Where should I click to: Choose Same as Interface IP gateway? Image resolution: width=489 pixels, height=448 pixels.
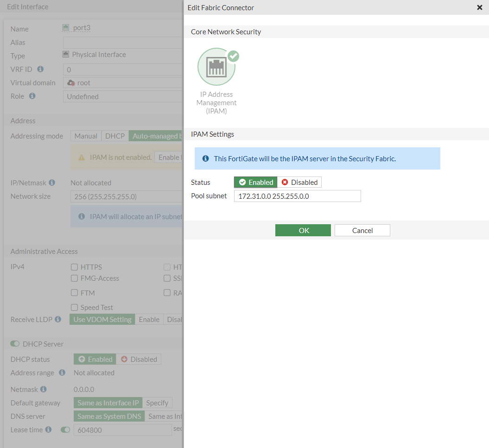(108, 403)
